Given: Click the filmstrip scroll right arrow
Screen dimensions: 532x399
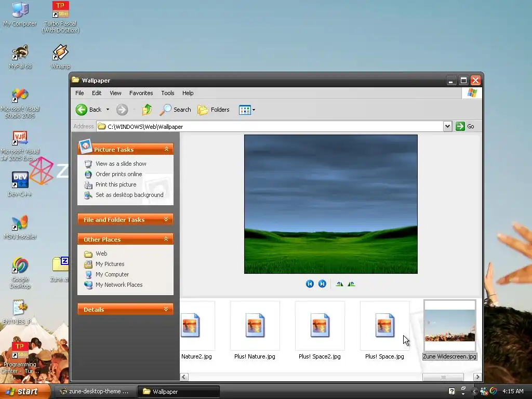Looking at the screenshot, I should pyautogui.click(x=477, y=377).
